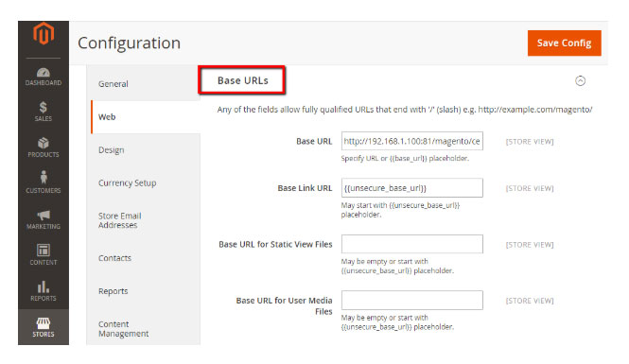Screen dimensions: 629x364
Task: Click the STORE VIEW tag beside Base URL
Action: (530, 142)
